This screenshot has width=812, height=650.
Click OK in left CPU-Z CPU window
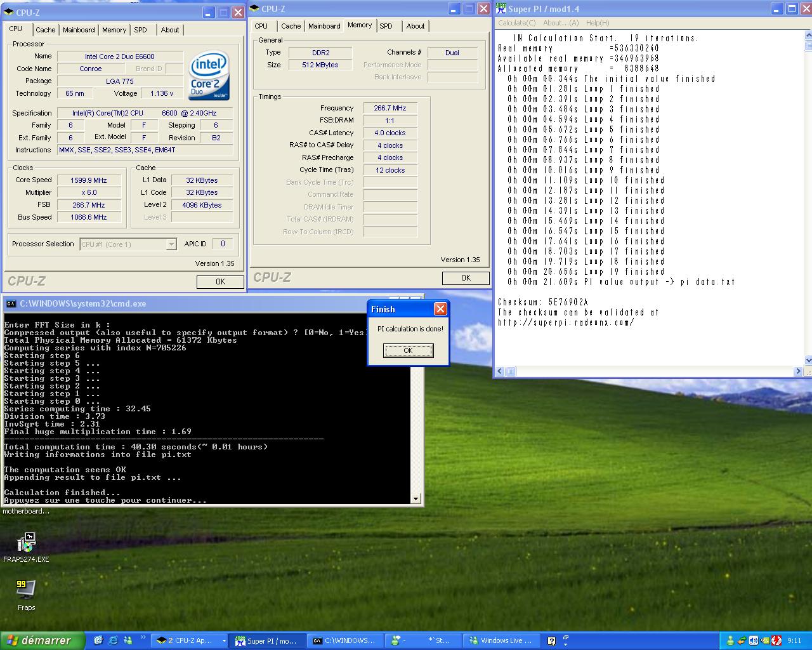click(220, 282)
